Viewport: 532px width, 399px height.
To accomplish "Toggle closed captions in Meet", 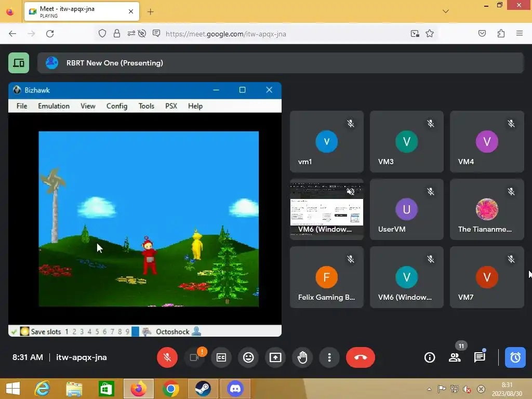I will pos(221,357).
